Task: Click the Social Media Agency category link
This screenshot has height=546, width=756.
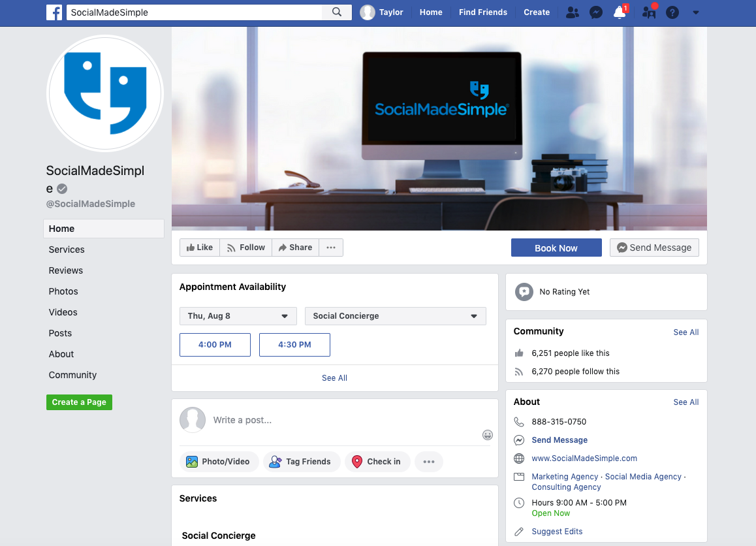Action: tap(643, 477)
